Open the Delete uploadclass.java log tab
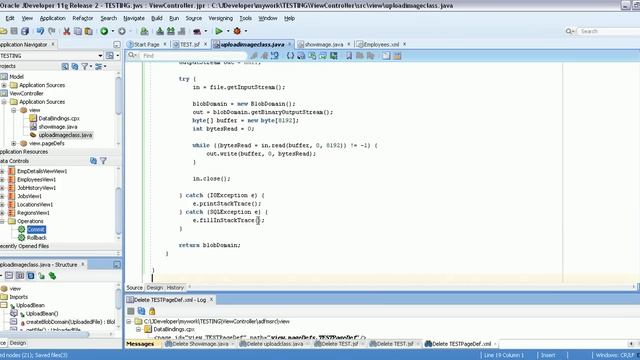The image size is (640, 360). click(x=274, y=344)
